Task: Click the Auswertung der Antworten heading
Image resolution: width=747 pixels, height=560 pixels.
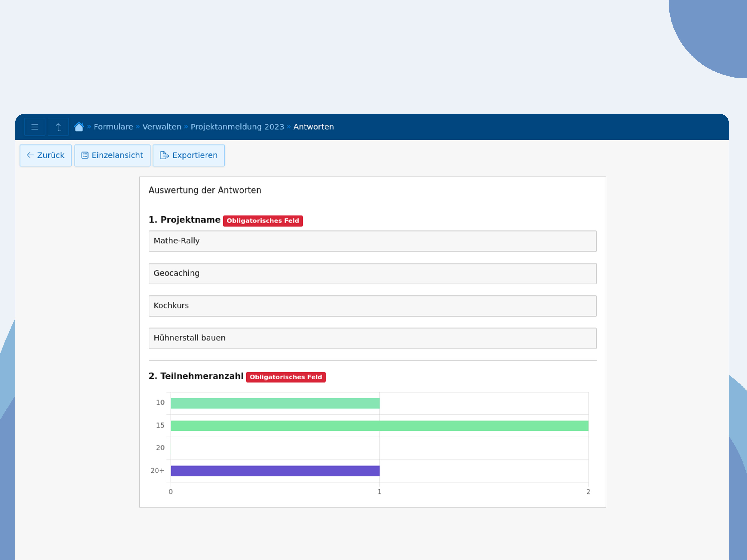Action: pos(205,190)
